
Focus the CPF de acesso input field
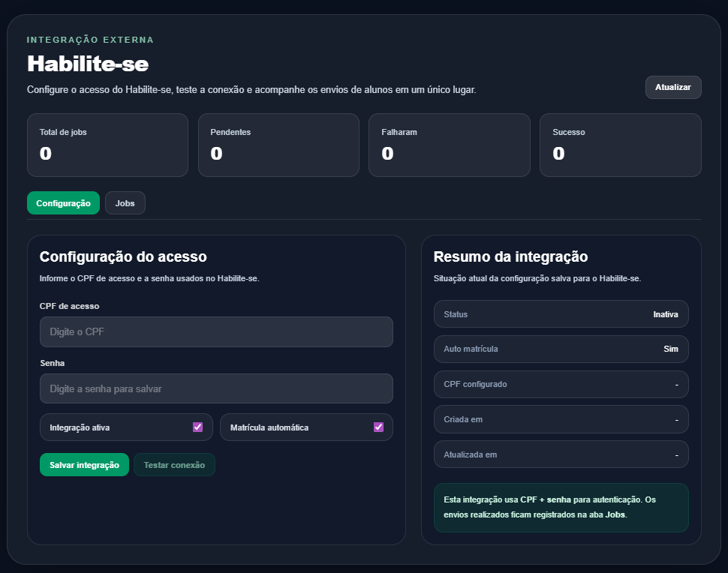point(216,331)
